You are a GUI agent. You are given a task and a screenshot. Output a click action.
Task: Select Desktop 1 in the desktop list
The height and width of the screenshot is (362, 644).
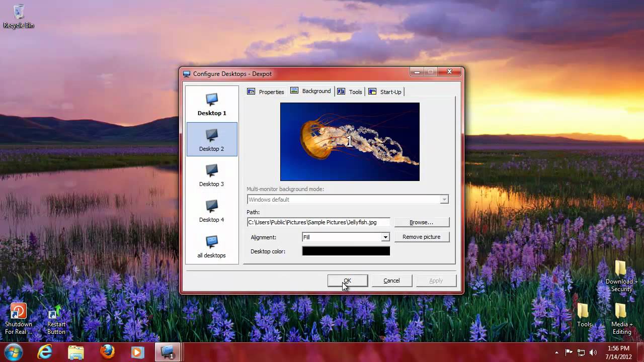pos(212,104)
